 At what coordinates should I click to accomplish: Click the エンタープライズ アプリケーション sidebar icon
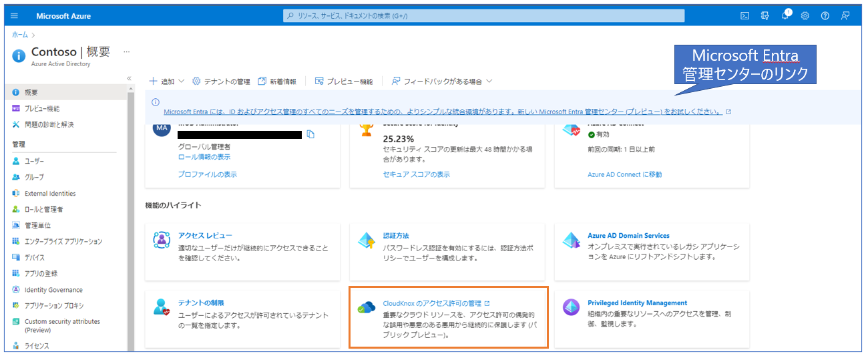pos(16,241)
